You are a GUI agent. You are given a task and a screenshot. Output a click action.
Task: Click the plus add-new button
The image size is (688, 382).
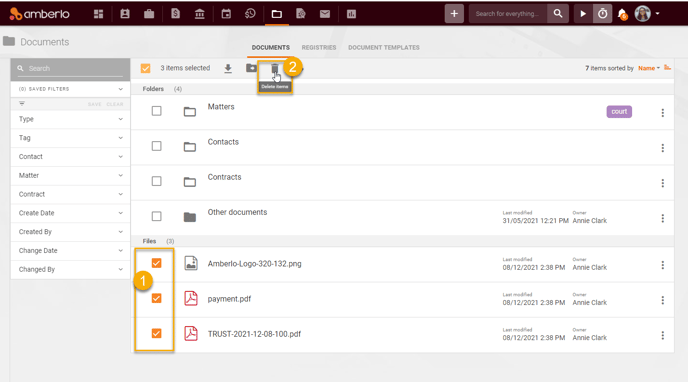click(x=454, y=14)
